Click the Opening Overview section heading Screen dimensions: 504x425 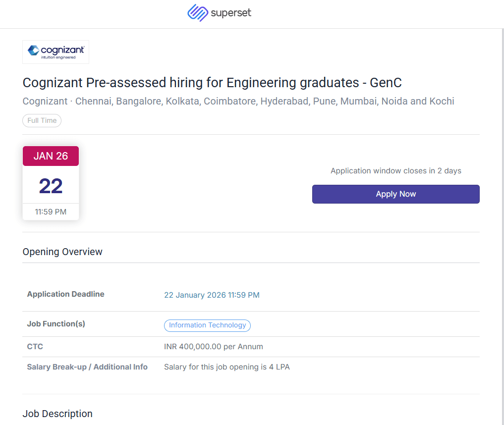click(x=62, y=252)
